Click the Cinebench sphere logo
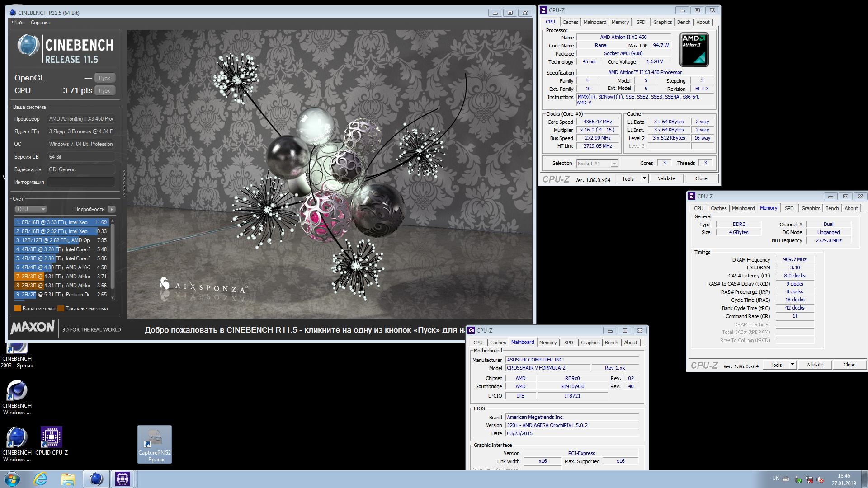868x488 pixels. tap(28, 45)
